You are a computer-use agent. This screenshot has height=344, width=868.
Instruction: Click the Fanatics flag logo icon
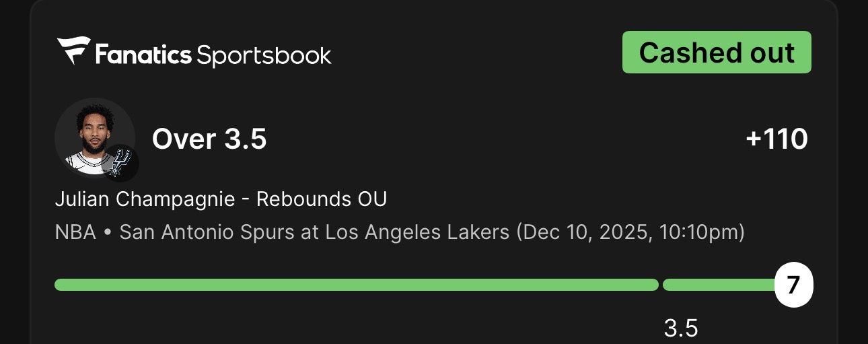73,51
